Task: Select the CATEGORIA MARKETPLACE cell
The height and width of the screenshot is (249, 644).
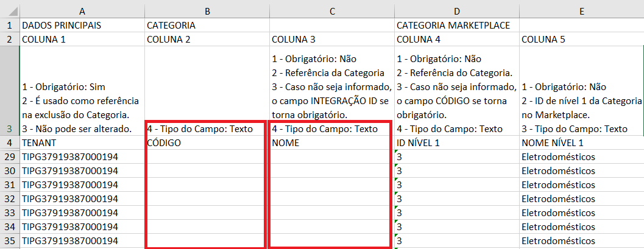Action: point(456,26)
